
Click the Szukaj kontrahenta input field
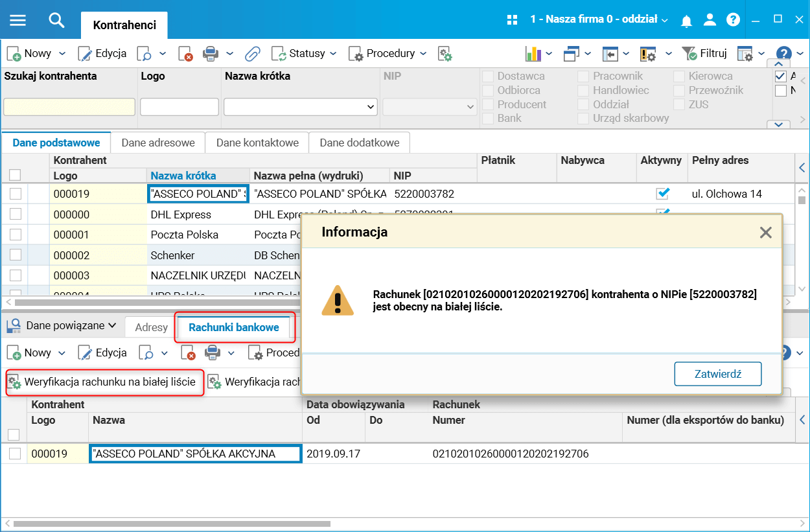point(69,107)
